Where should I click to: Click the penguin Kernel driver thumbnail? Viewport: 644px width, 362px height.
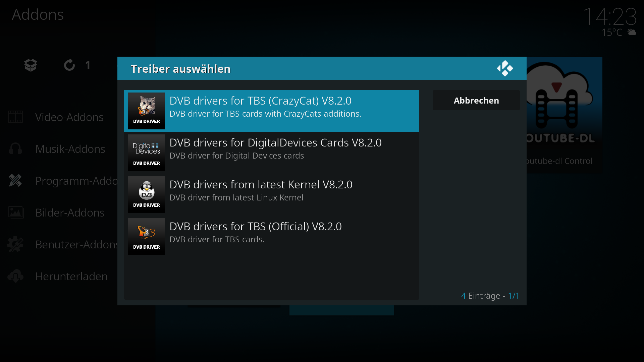click(147, 195)
